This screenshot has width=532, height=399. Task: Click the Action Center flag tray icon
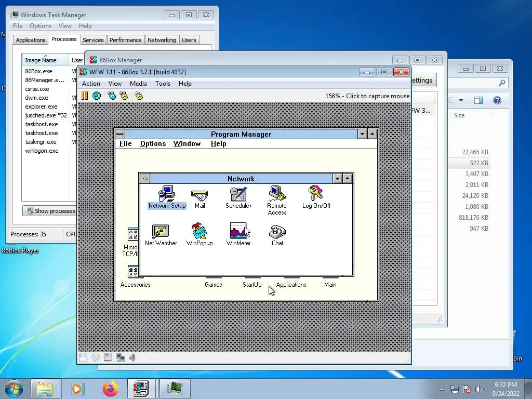point(467,389)
